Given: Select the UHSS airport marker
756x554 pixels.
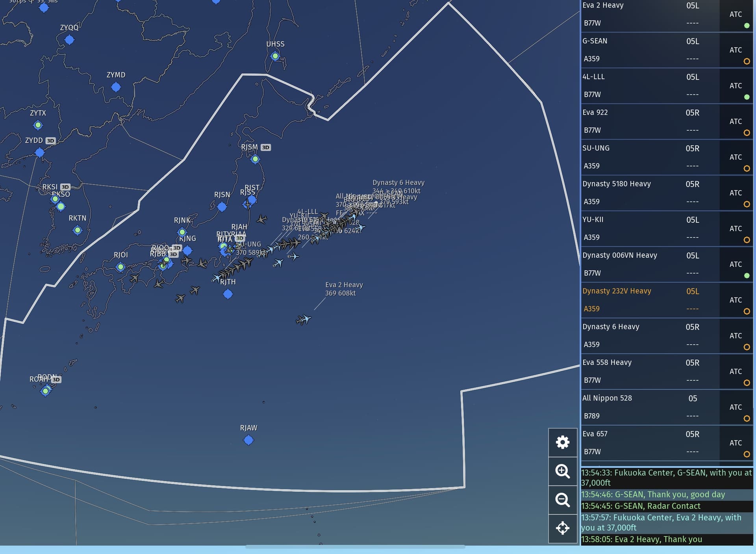Looking at the screenshot, I should (x=275, y=56).
